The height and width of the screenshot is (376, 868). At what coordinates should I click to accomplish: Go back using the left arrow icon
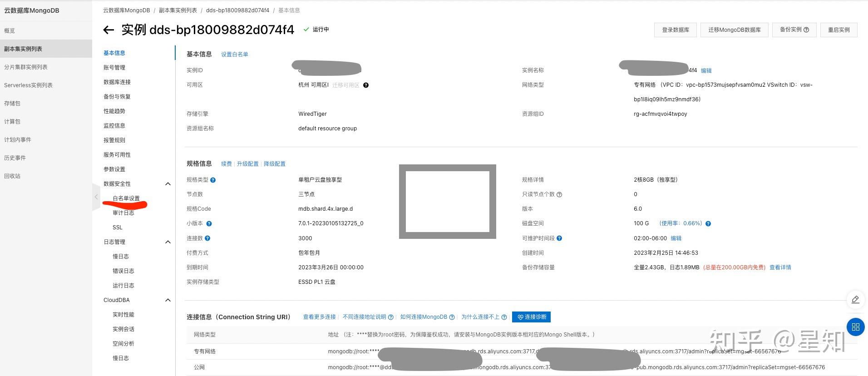coord(108,30)
